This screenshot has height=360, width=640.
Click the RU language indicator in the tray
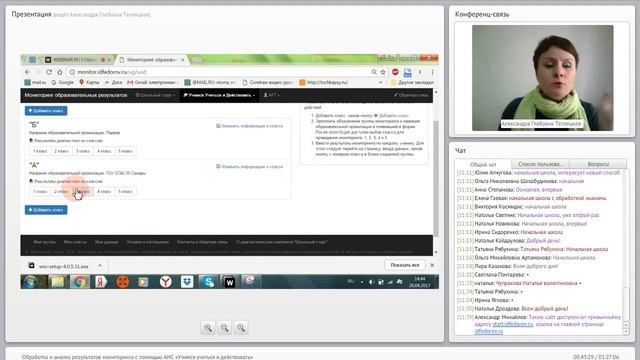[x=351, y=281]
